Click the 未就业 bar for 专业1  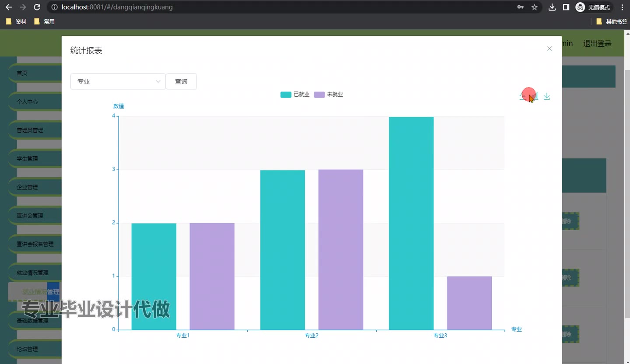point(212,276)
